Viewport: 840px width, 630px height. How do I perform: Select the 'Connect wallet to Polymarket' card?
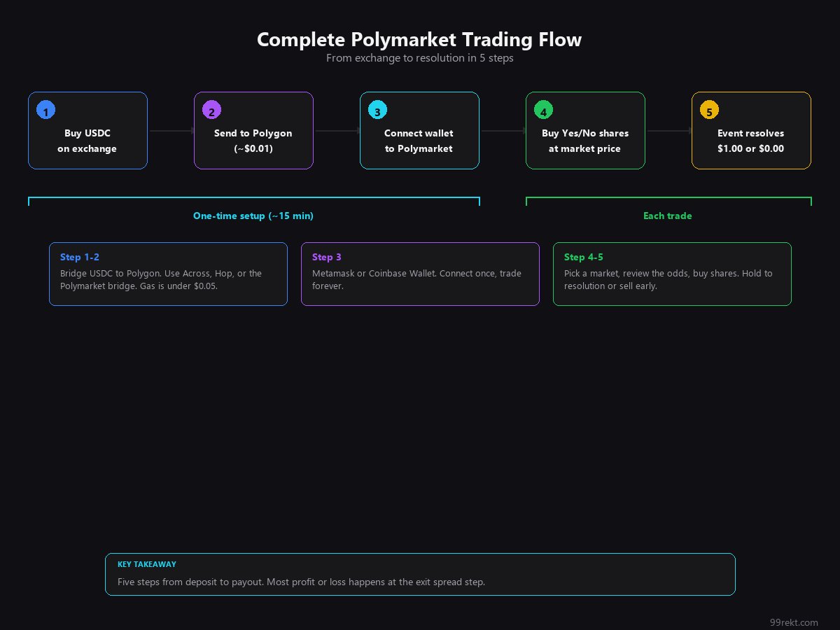pyautogui.click(x=419, y=141)
